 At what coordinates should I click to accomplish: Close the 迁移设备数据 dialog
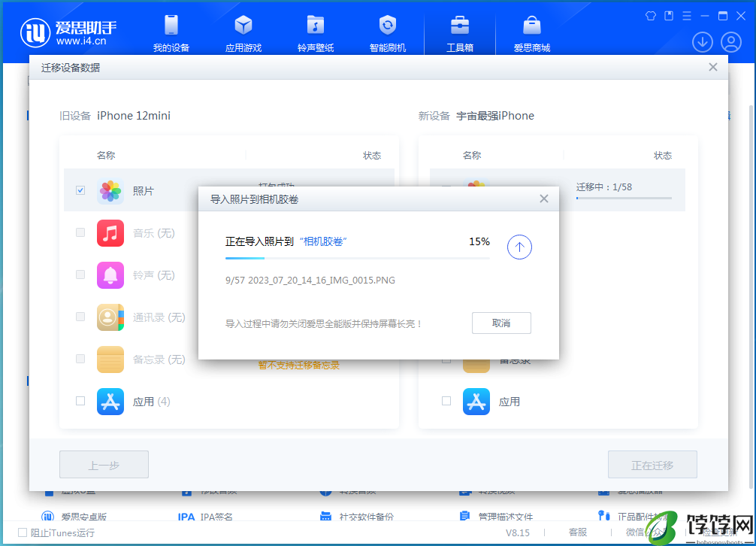coord(713,67)
